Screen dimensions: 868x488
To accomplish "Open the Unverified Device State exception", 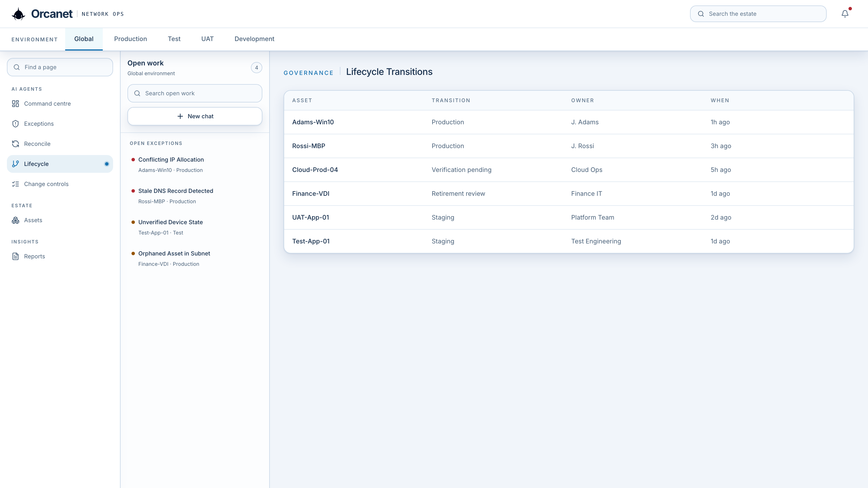I will coord(195,227).
